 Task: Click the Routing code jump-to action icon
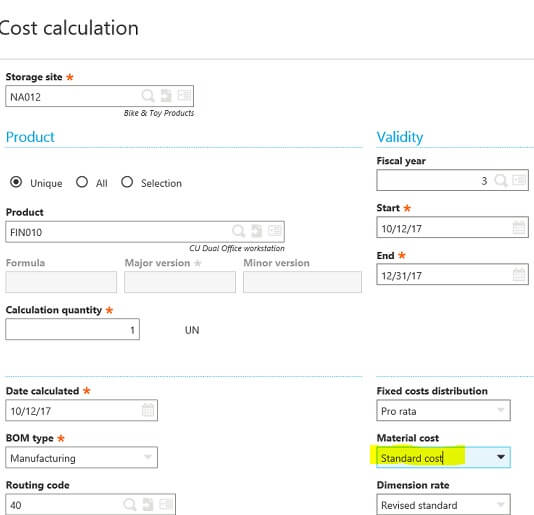tap(148, 504)
